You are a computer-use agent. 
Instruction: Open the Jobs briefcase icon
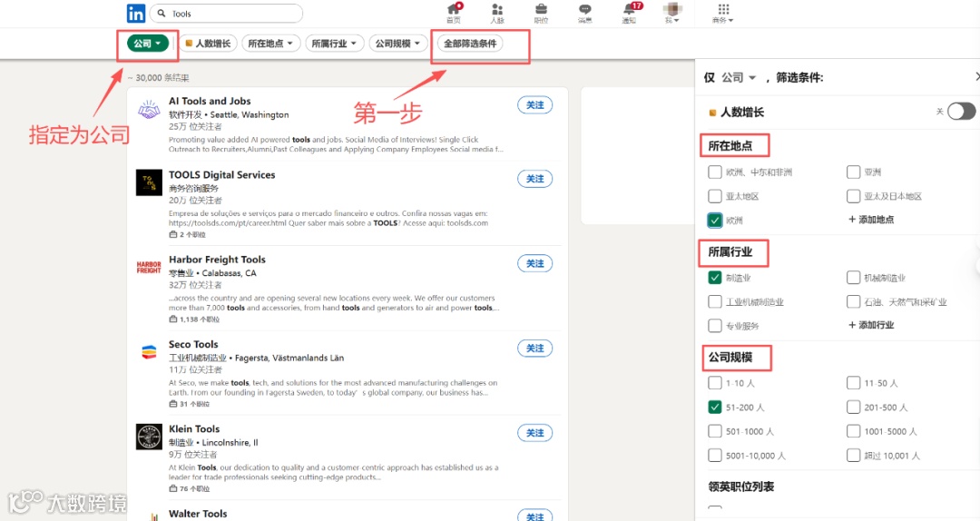(x=541, y=13)
